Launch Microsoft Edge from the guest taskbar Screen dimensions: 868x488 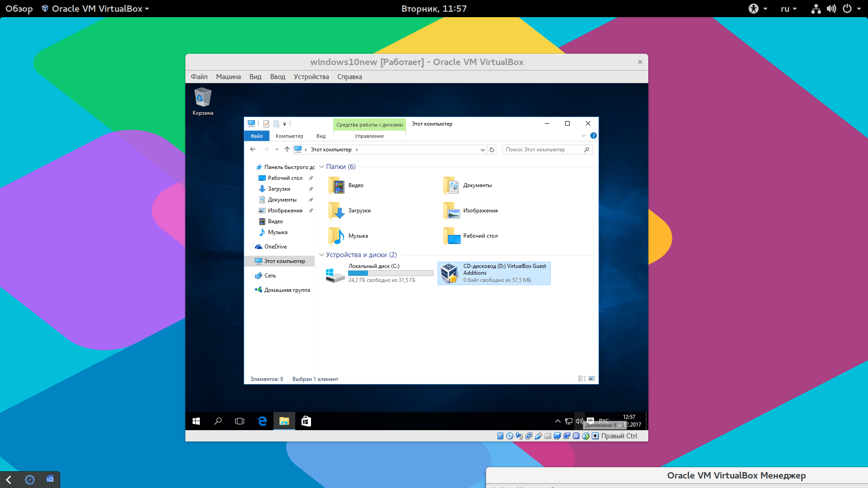coord(262,421)
